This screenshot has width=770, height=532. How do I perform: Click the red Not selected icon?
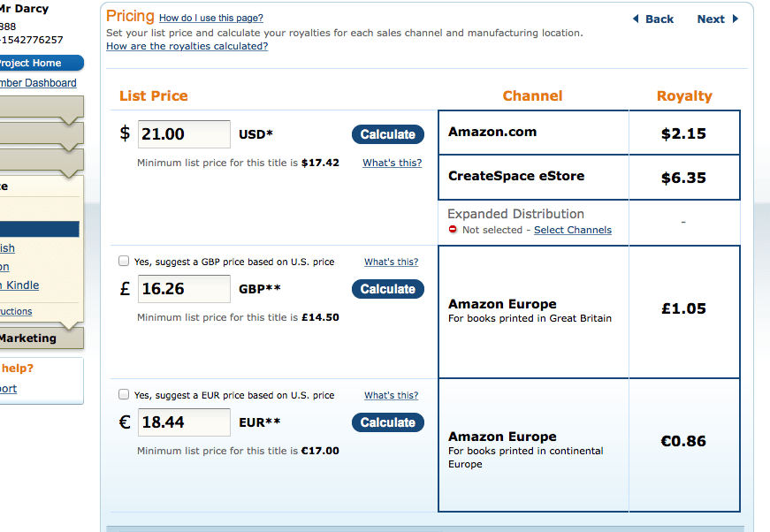453,230
